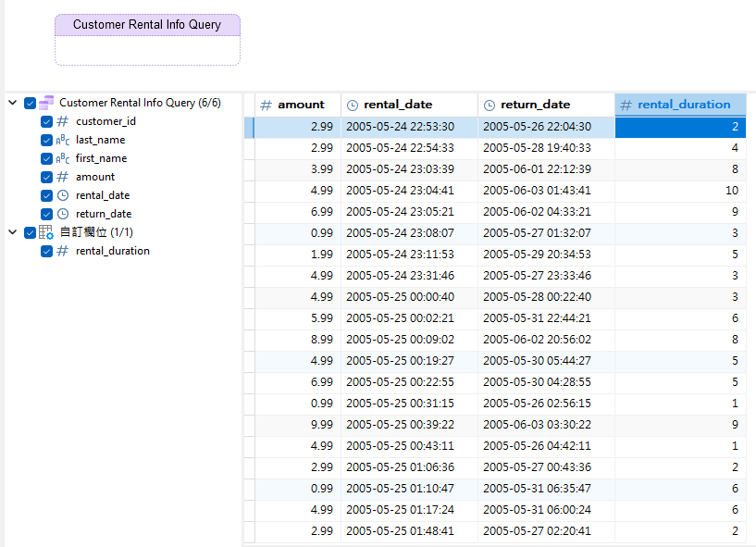
Task: Click the custom field table icon beside 自訂欄位
Action: coord(44,232)
